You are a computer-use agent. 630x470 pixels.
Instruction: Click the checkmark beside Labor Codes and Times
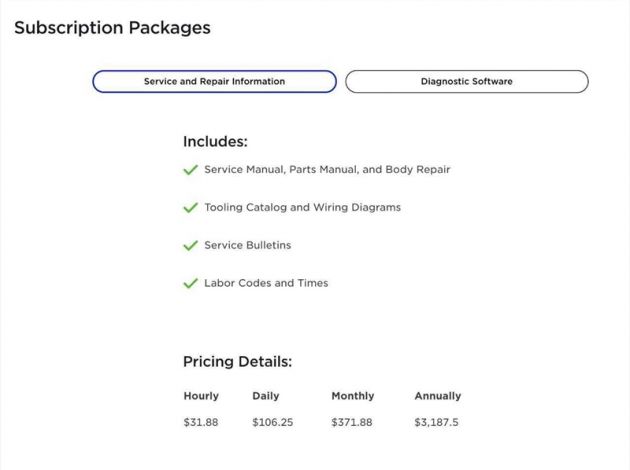(190, 283)
